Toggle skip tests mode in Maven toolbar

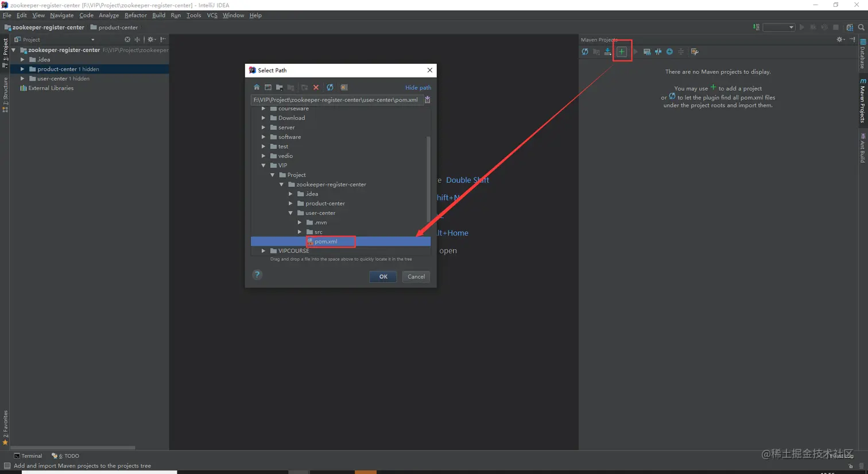click(x=669, y=52)
